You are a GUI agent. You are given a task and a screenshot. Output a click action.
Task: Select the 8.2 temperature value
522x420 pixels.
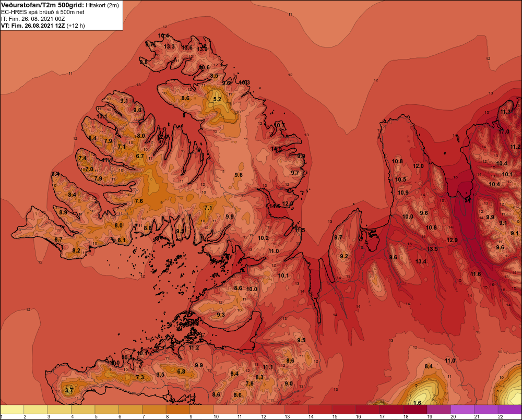tap(76, 250)
